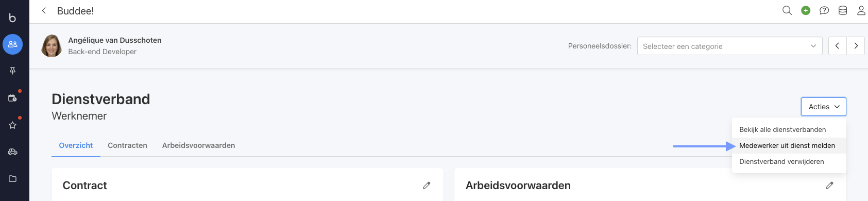The height and width of the screenshot is (201, 868).
Task: Open the user profile icon
Action: click(861, 10)
